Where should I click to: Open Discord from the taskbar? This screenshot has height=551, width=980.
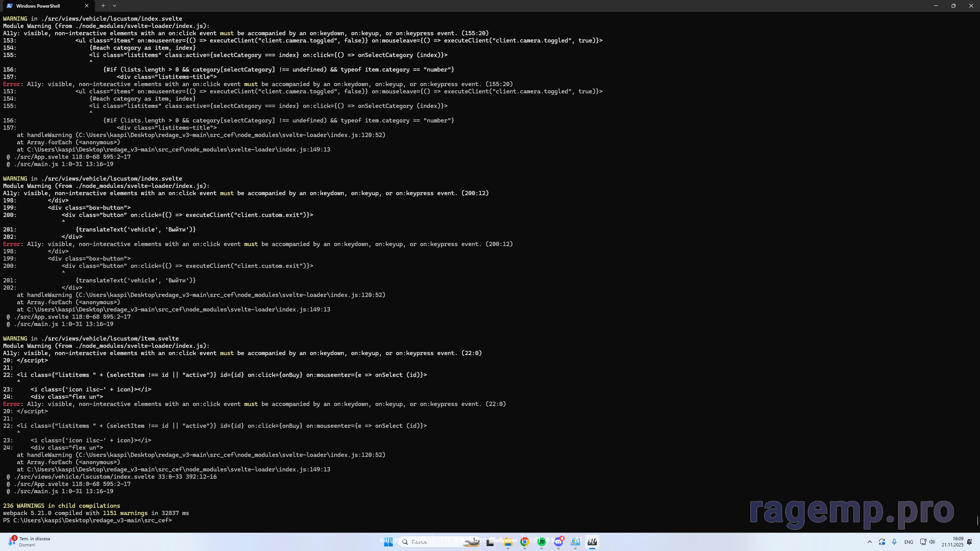click(x=559, y=542)
